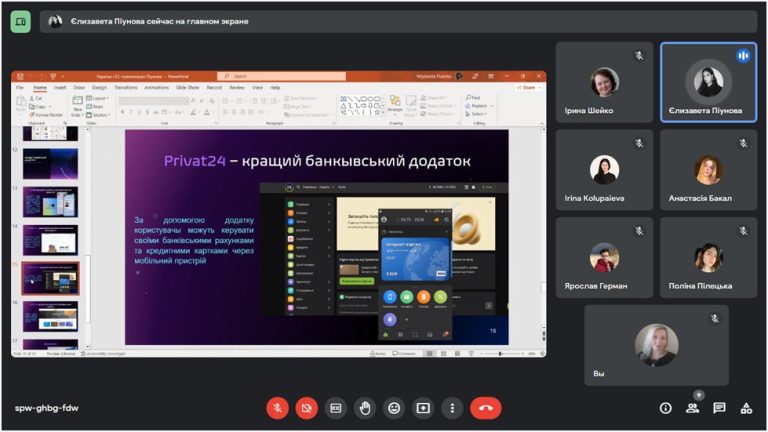Adjust the zoom slider handle
Image resolution: width=768 pixels, height=432 pixels.
(x=500, y=353)
